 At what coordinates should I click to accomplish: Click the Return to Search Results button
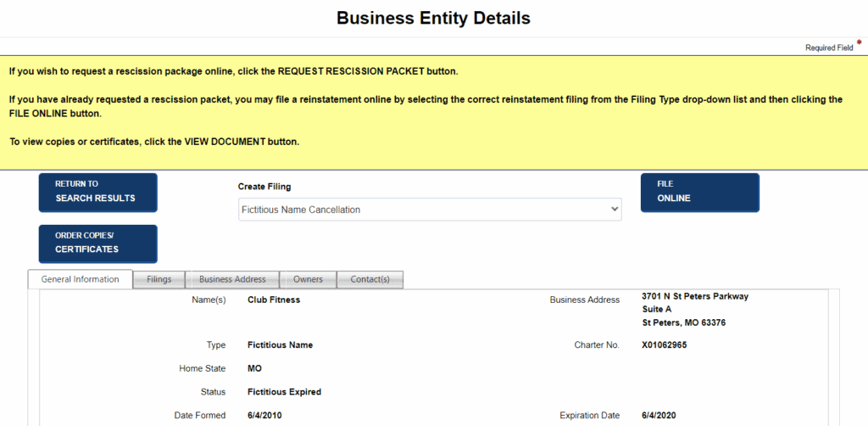(97, 192)
